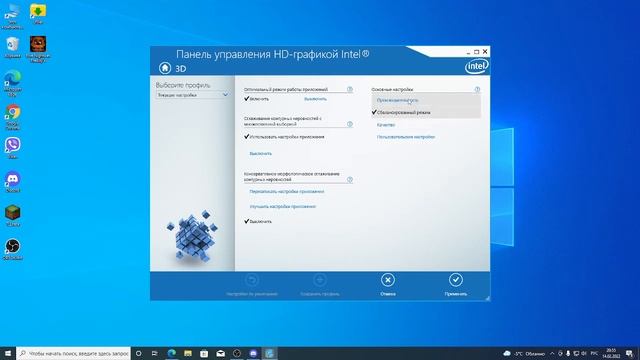Choose Переназначить настройки приложения option
The height and width of the screenshot is (360, 640).
pyautogui.click(x=287, y=191)
